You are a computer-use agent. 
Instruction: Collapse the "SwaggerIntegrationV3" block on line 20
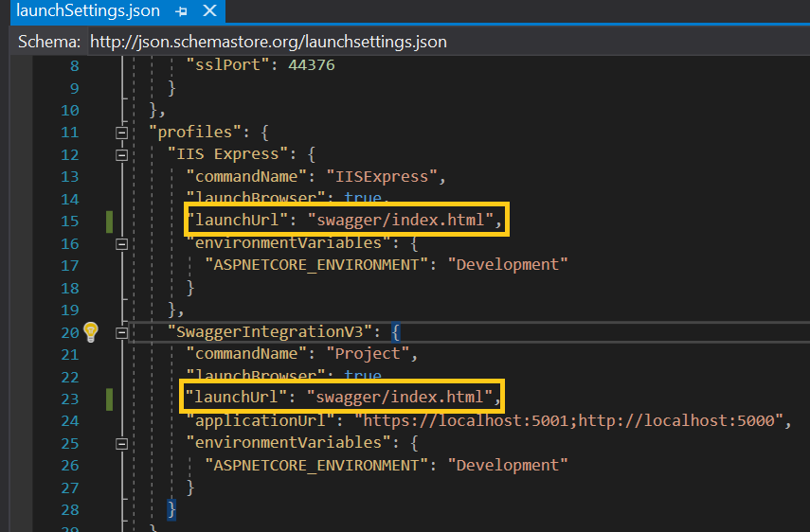[x=121, y=333]
